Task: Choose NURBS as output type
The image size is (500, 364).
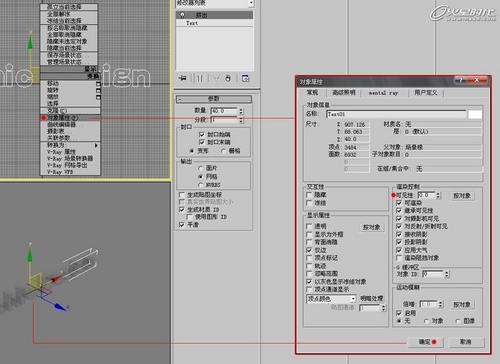Action: (200, 185)
